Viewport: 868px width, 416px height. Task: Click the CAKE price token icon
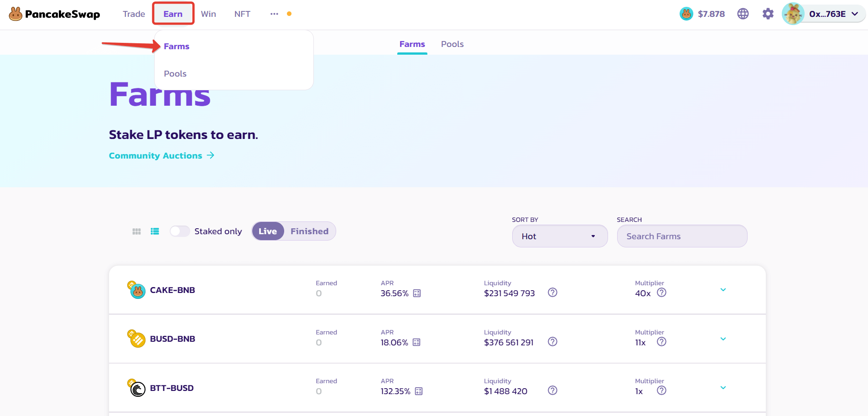(686, 14)
